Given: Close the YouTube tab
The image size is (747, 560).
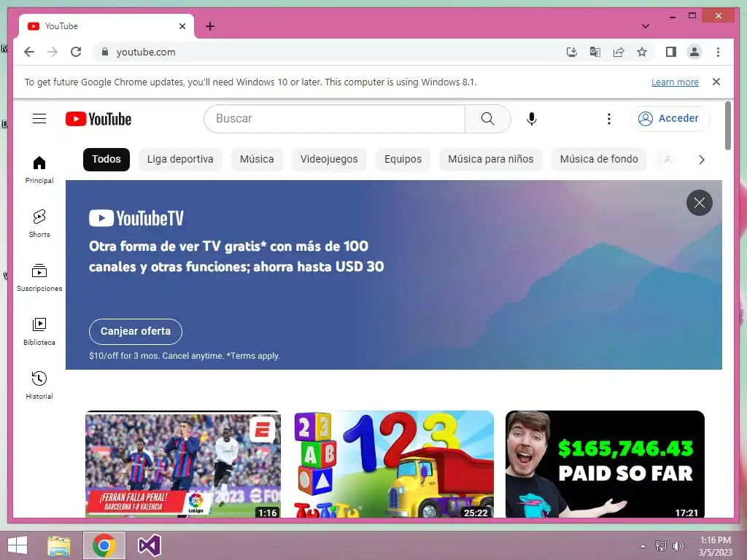Looking at the screenshot, I should click(182, 26).
